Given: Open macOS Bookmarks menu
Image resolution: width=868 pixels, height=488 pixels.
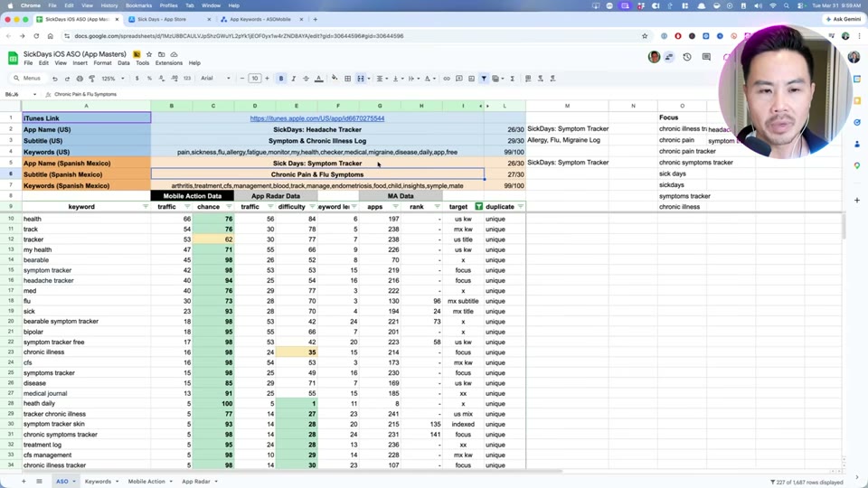Looking at the screenshot, I should tap(138, 5).
